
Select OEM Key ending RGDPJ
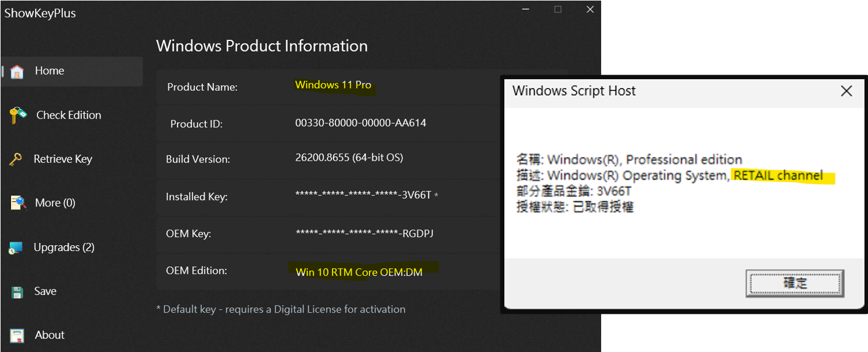(x=365, y=233)
